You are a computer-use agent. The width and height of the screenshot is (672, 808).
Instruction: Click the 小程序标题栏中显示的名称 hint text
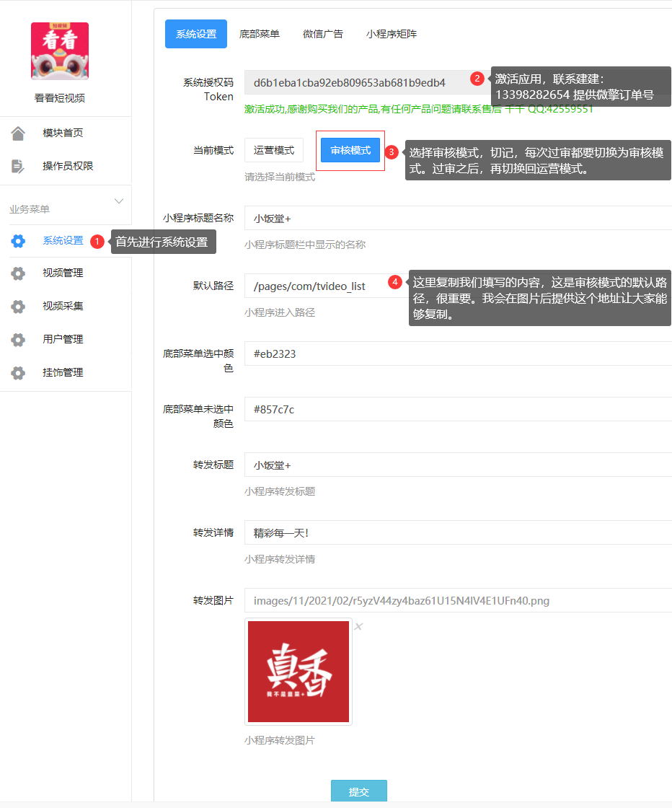point(305,245)
